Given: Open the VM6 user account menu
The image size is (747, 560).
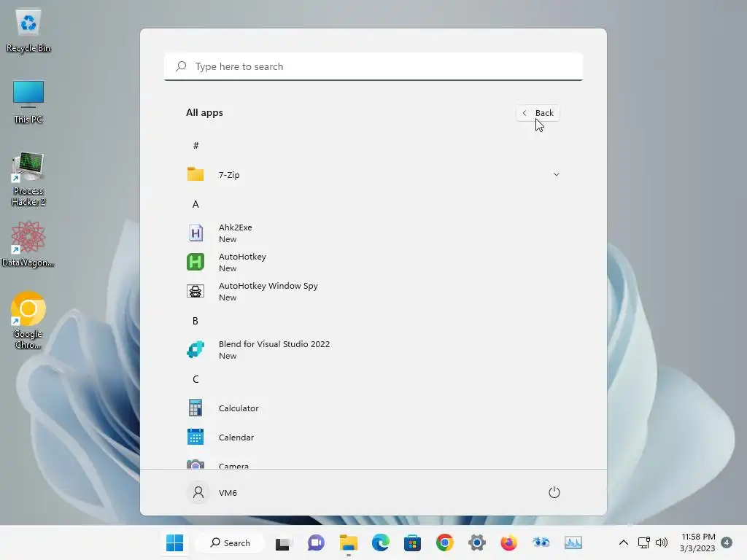Looking at the screenshot, I should (212, 492).
